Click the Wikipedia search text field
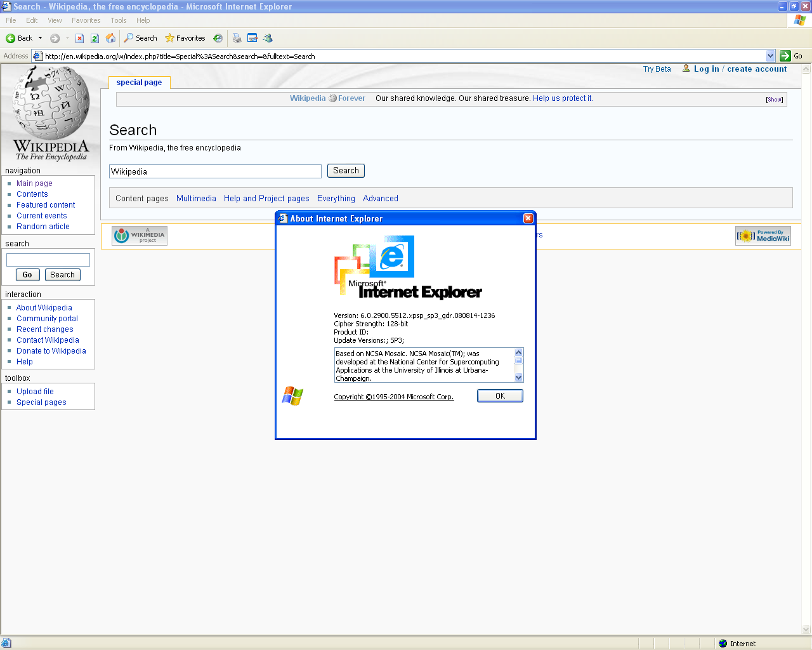The width and height of the screenshot is (812, 650). click(x=215, y=171)
